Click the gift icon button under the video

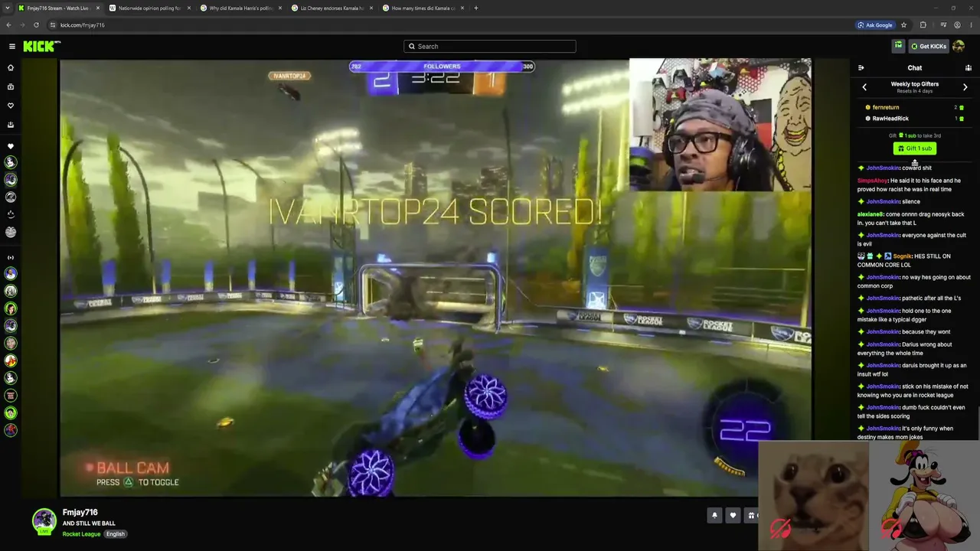pyautogui.click(x=751, y=515)
